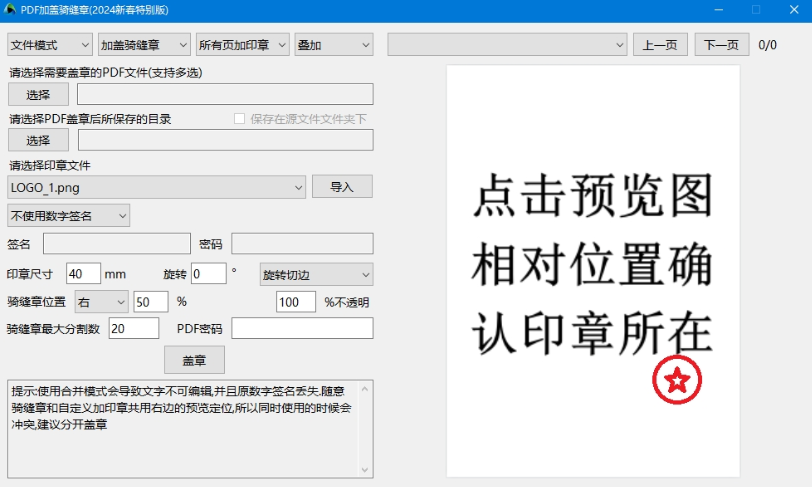The image size is (812, 487).
Task: Click 选择 button for the save directory
Action: pyautogui.click(x=38, y=140)
